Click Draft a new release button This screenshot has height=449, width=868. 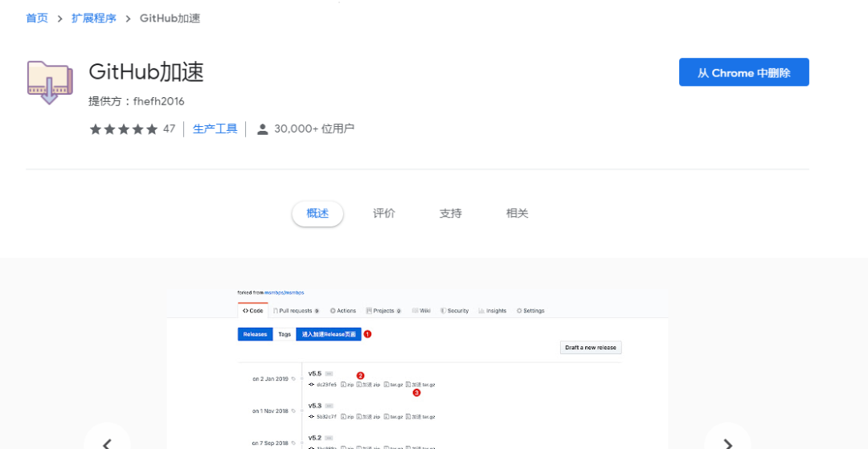592,348
